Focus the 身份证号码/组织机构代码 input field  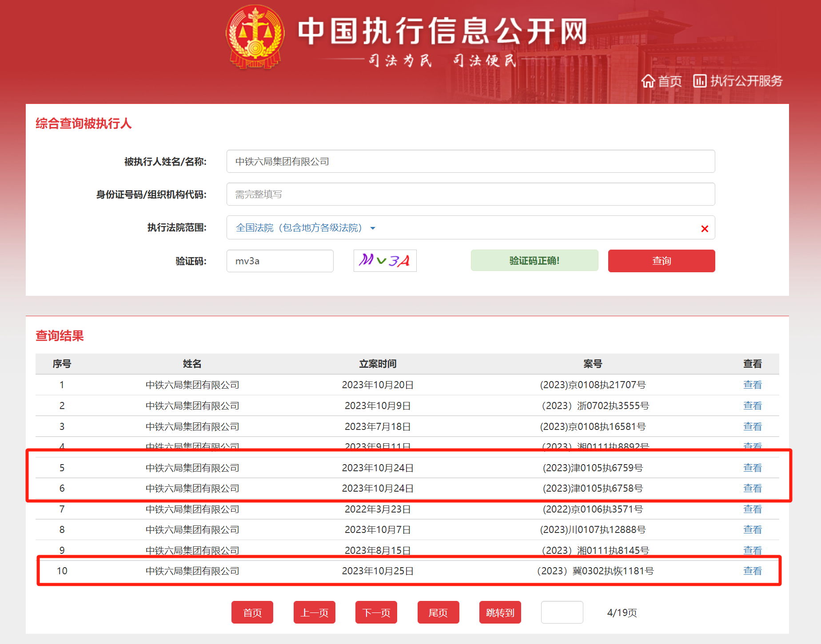click(470, 194)
